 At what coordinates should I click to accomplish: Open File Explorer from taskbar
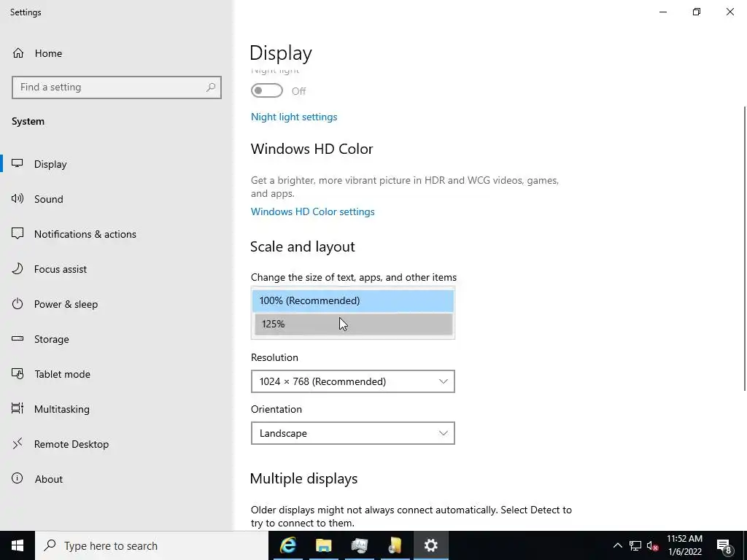coord(323,545)
